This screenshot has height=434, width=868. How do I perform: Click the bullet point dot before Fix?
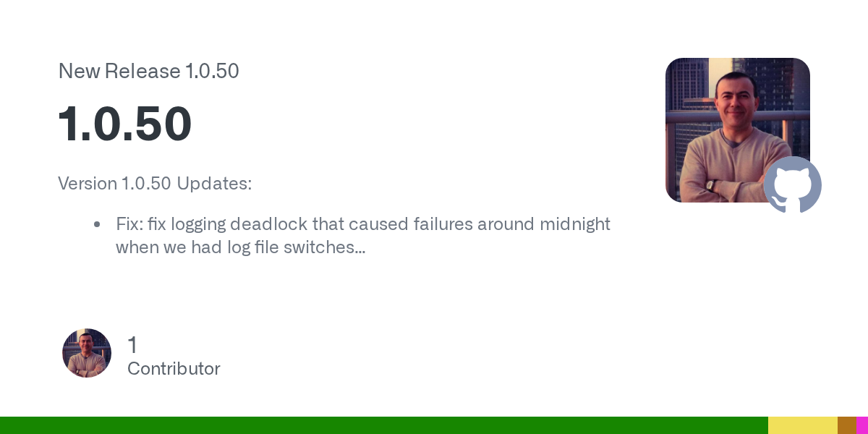[x=97, y=225]
